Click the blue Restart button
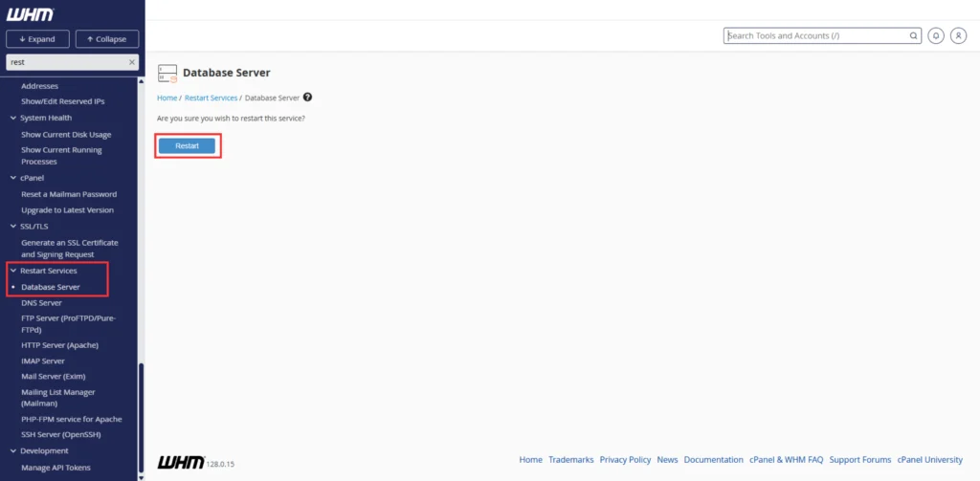 coord(187,145)
